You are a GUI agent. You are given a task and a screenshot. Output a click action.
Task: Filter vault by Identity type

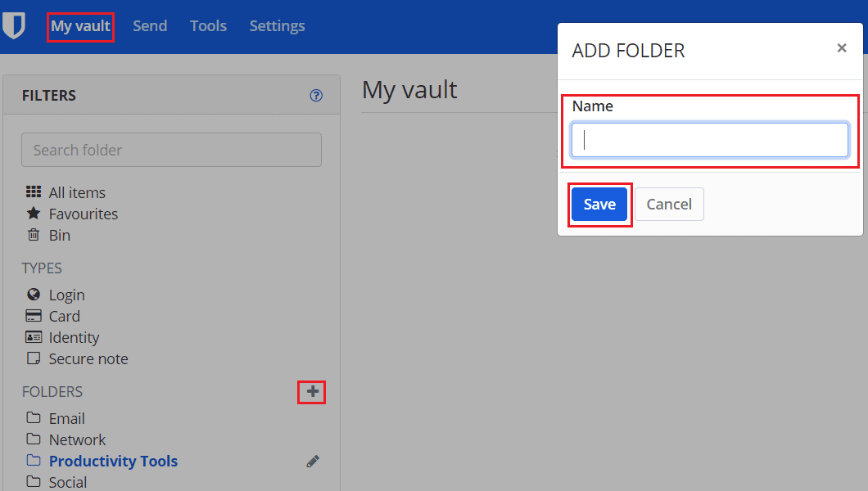click(x=62, y=337)
